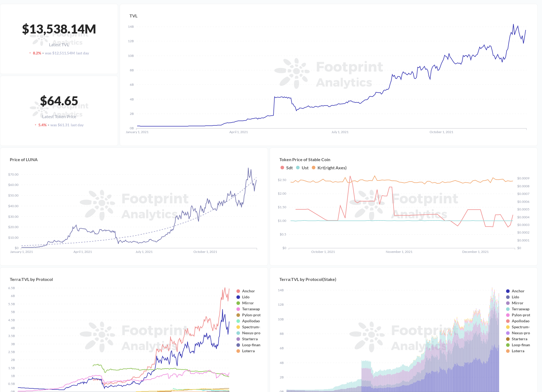Click the teal Nexus-pro legend dot
This screenshot has width=542, height=392.
(238, 333)
